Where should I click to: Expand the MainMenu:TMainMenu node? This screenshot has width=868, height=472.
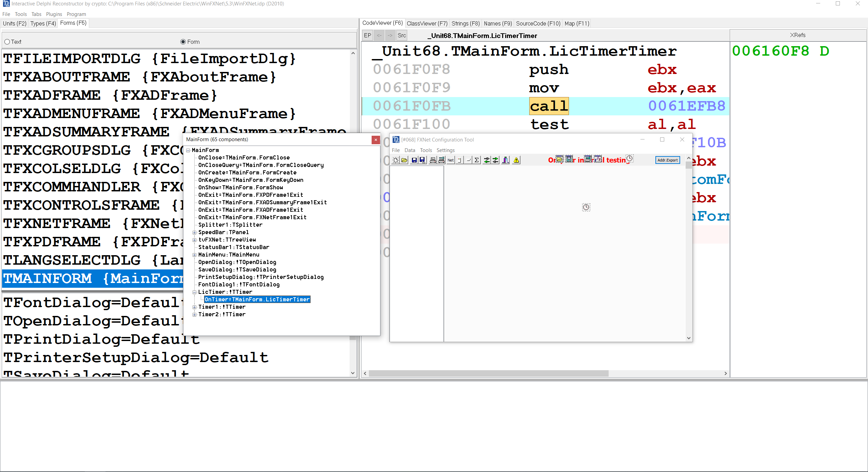(195, 255)
